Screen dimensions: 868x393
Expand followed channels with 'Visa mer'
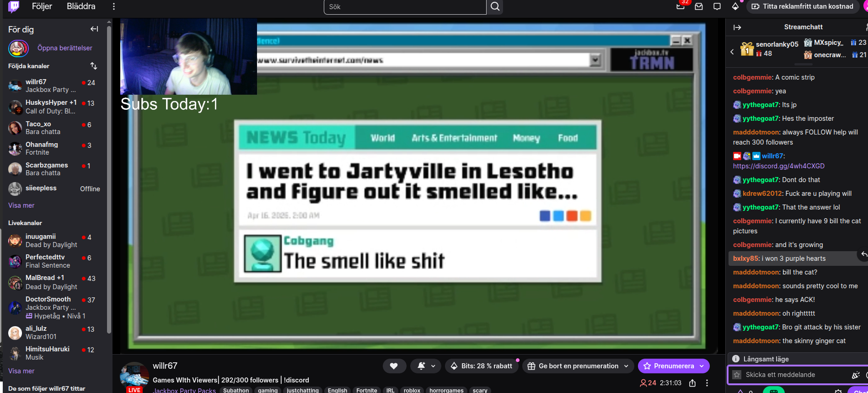[x=21, y=205]
